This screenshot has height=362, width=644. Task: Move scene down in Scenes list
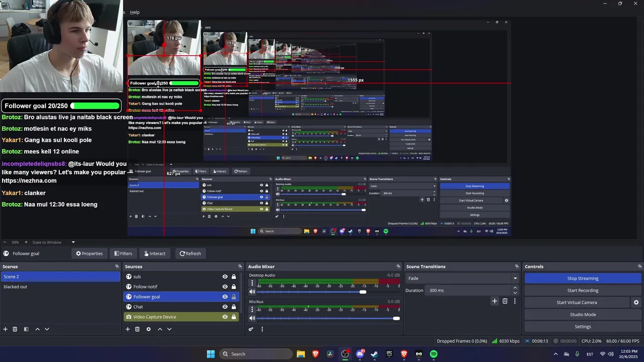click(x=47, y=329)
